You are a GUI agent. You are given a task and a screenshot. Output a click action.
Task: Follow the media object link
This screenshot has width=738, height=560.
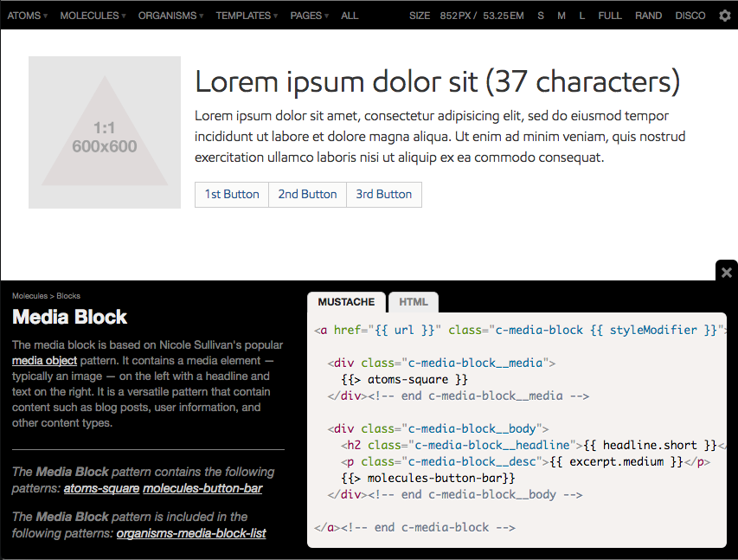44,360
